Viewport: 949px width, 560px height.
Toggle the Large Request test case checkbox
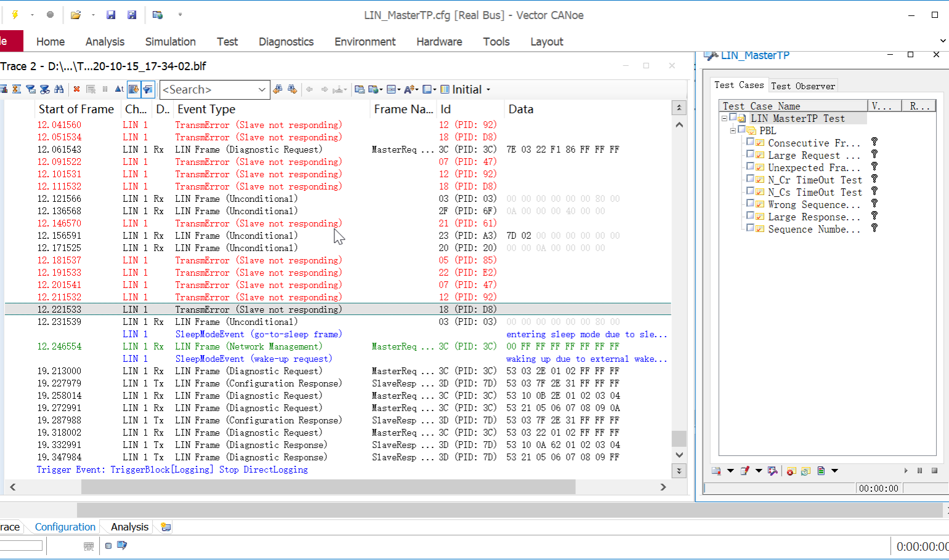tap(750, 154)
